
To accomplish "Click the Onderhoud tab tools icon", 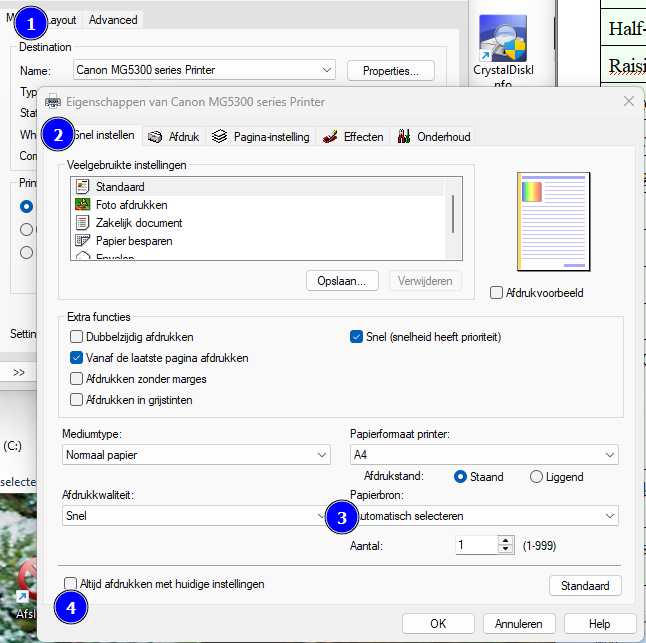I will pyautogui.click(x=404, y=136).
